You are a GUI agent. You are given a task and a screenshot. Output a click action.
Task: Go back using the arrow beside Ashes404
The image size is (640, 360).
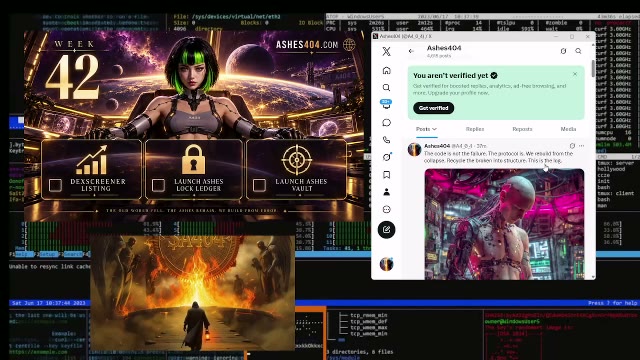click(411, 51)
